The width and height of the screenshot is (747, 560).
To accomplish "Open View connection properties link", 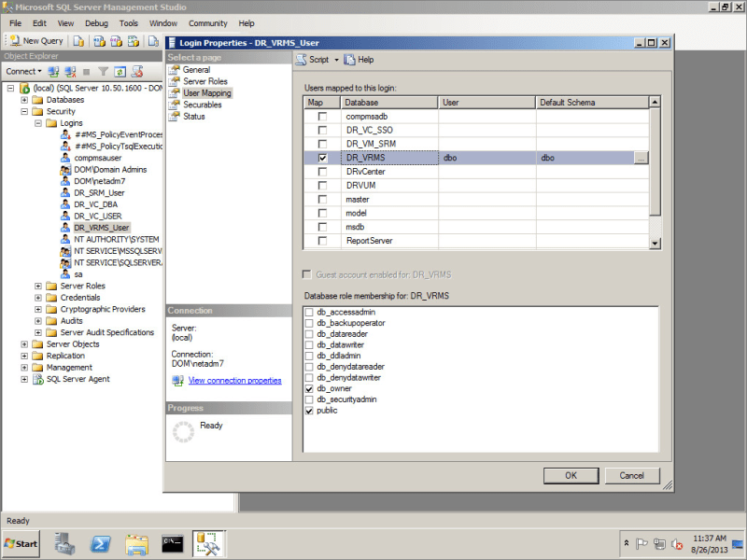I will (x=234, y=381).
